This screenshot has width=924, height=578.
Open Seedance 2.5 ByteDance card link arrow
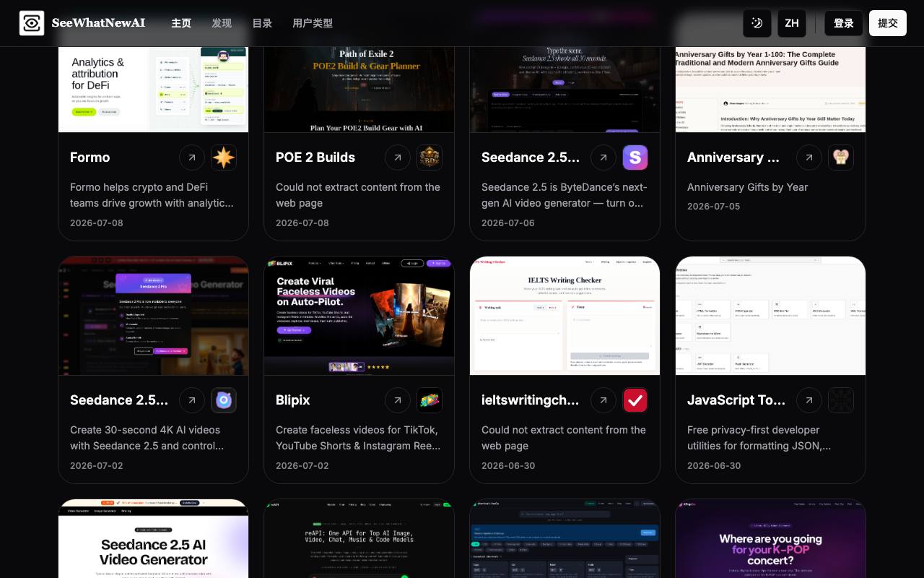tap(603, 158)
